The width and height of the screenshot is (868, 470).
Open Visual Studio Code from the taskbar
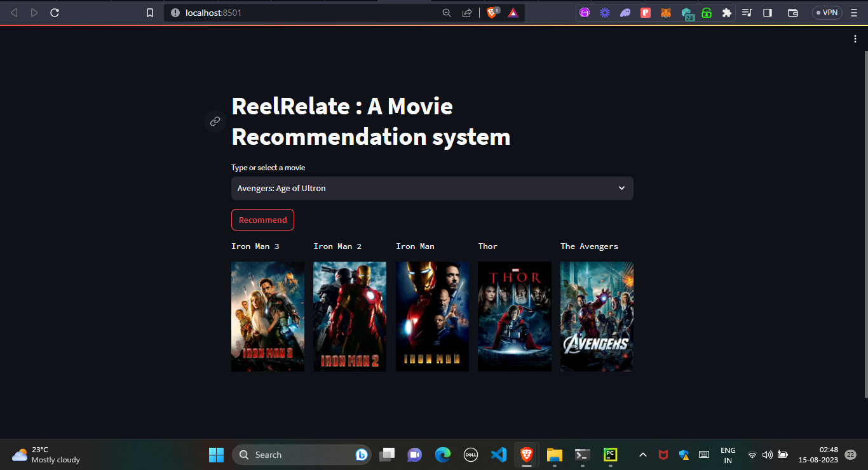point(499,455)
